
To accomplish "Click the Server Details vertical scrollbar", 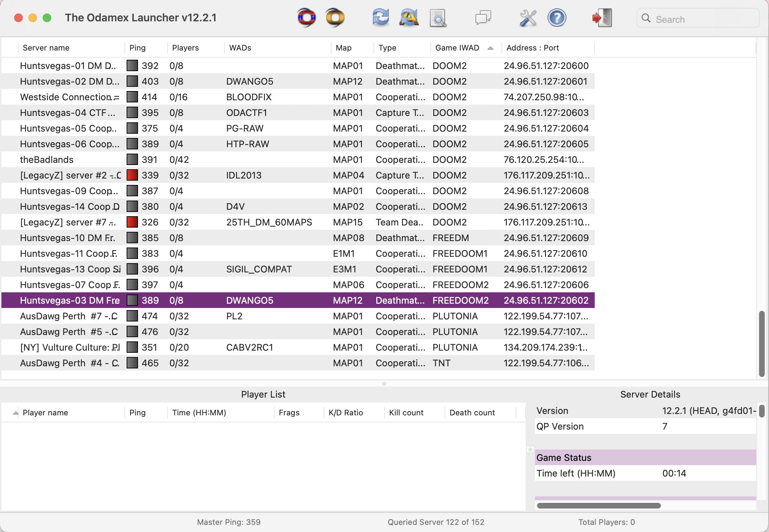I will [762, 411].
